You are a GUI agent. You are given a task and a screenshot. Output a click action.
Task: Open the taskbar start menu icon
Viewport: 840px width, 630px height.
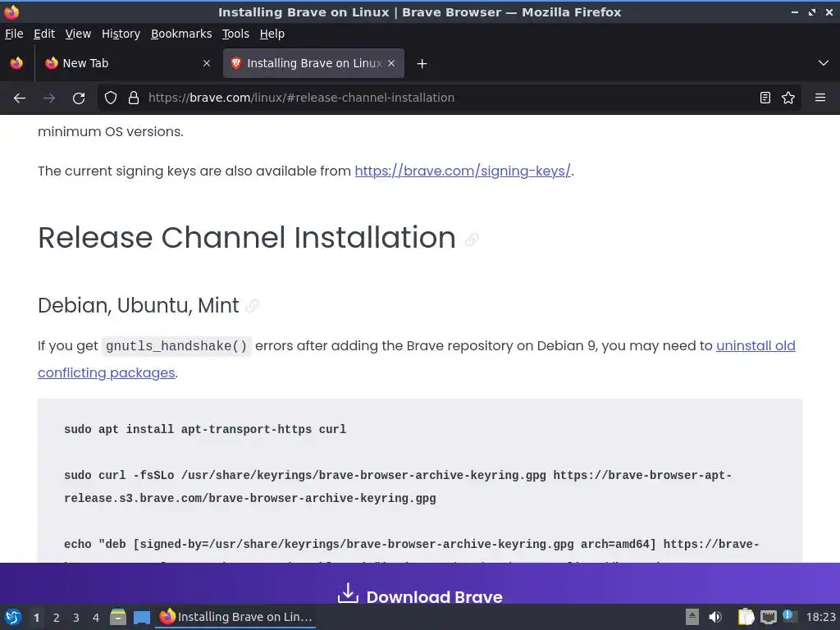pyautogui.click(x=13, y=617)
